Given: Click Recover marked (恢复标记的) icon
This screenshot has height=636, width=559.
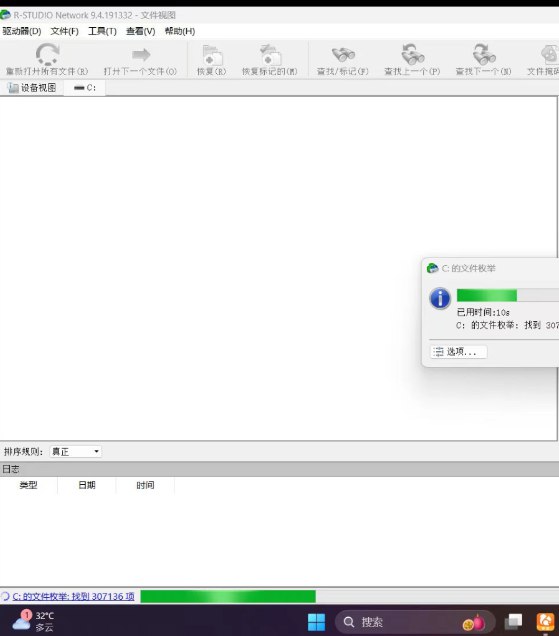Looking at the screenshot, I should pyautogui.click(x=270, y=55).
